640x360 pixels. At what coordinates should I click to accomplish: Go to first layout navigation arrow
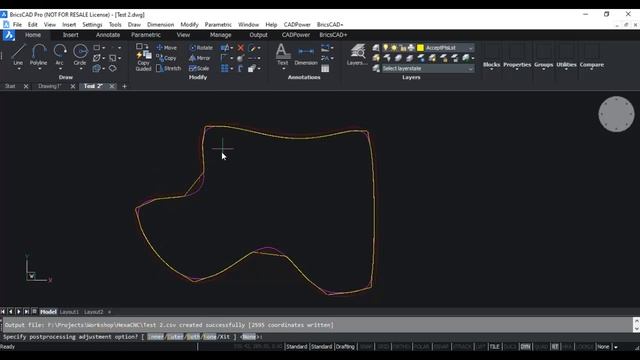point(3,311)
